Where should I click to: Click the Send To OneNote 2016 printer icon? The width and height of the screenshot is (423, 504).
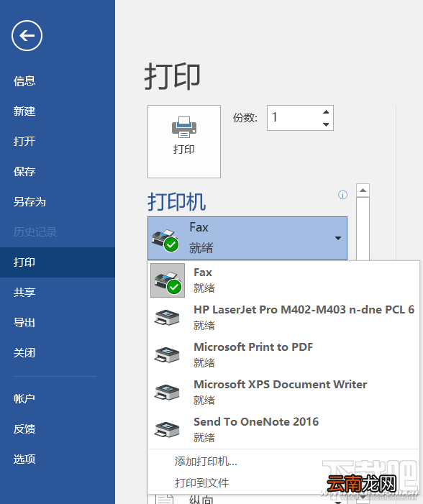coord(167,429)
